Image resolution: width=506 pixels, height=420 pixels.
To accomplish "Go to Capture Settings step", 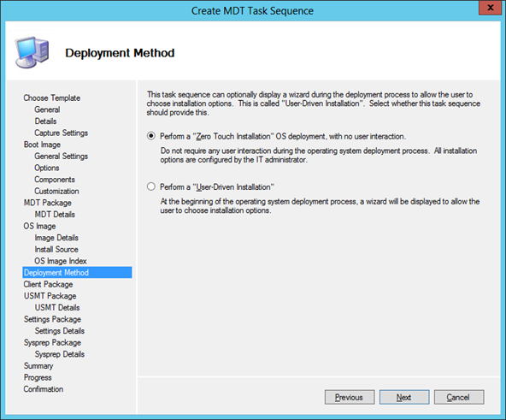I will pos(61,133).
